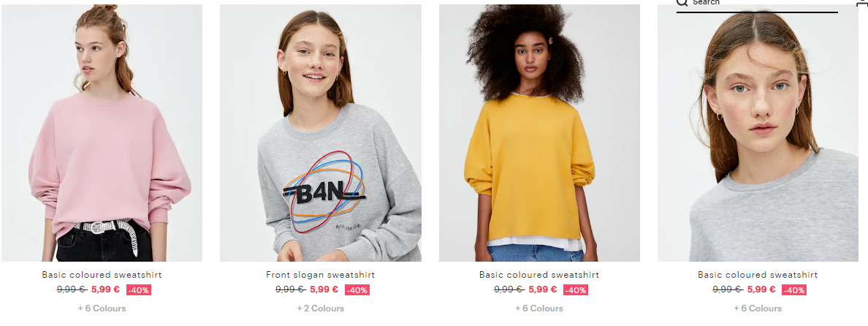Viewport: 868px width, 326px height.
Task: Click the -40% badge on Front slogan sweatshirt
Action: tap(357, 290)
